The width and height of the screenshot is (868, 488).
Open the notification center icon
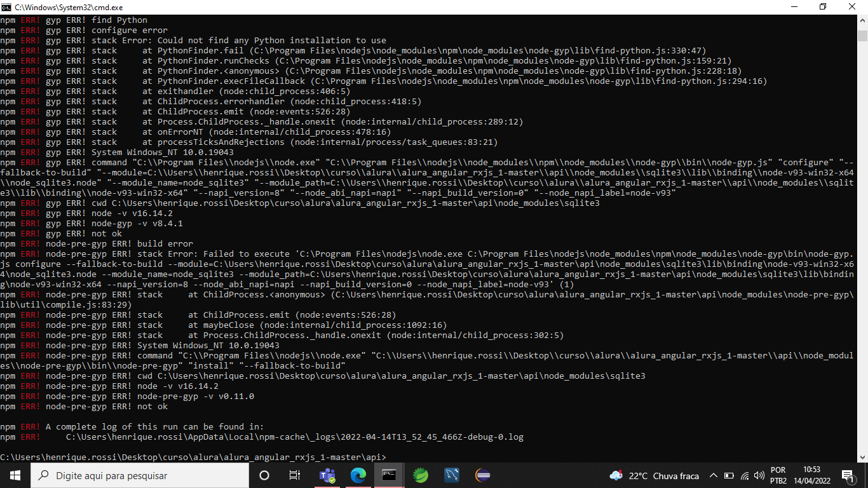(x=847, y=475)
